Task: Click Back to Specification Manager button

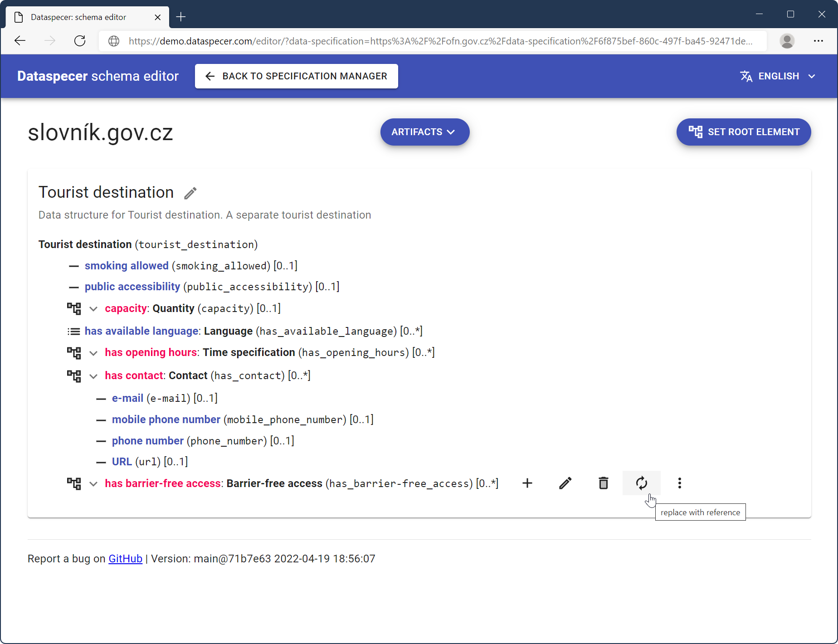Action: [297, 76]
